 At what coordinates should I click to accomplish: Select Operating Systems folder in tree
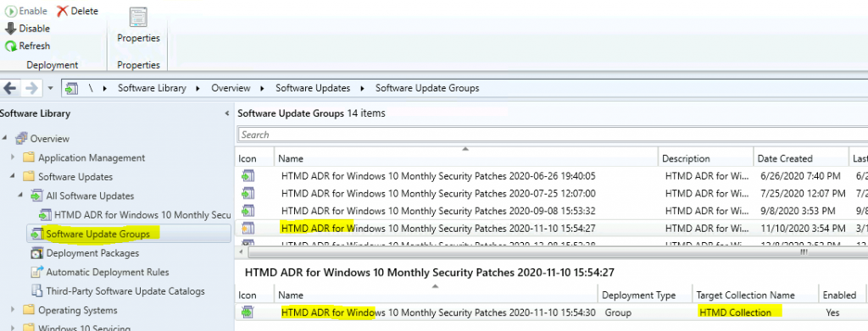click(x=77, y=310)
